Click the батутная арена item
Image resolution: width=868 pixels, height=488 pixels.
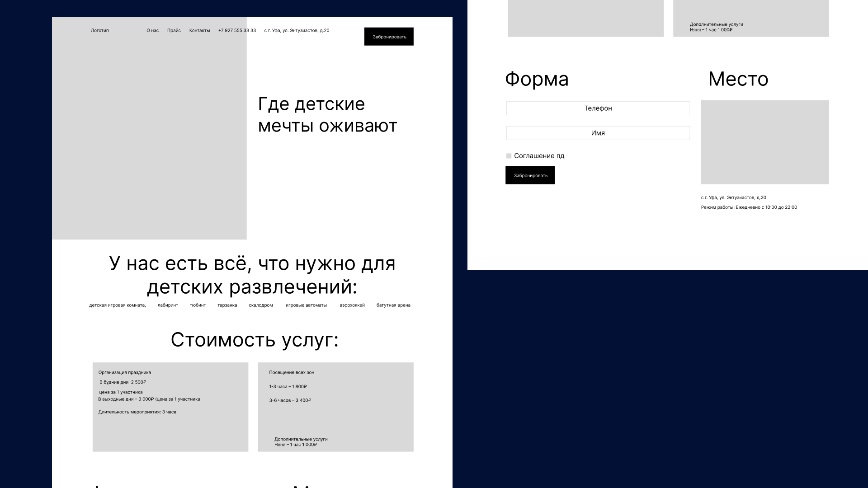[393, 305]
